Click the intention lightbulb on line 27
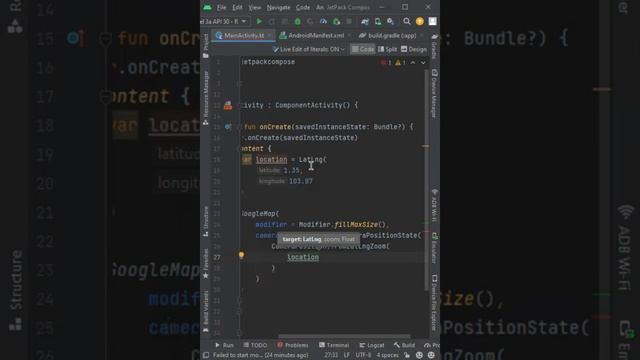Viewport: 640px width, 360px height. click(241, 255)
